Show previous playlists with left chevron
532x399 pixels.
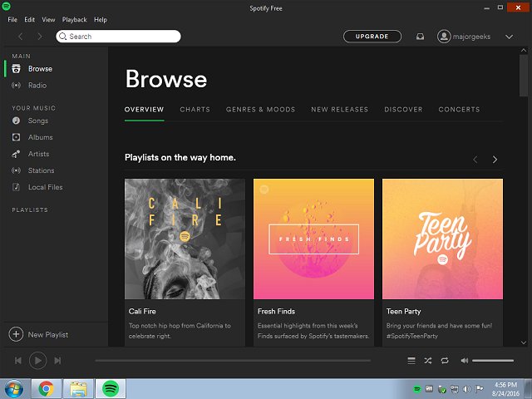(475, 159)
